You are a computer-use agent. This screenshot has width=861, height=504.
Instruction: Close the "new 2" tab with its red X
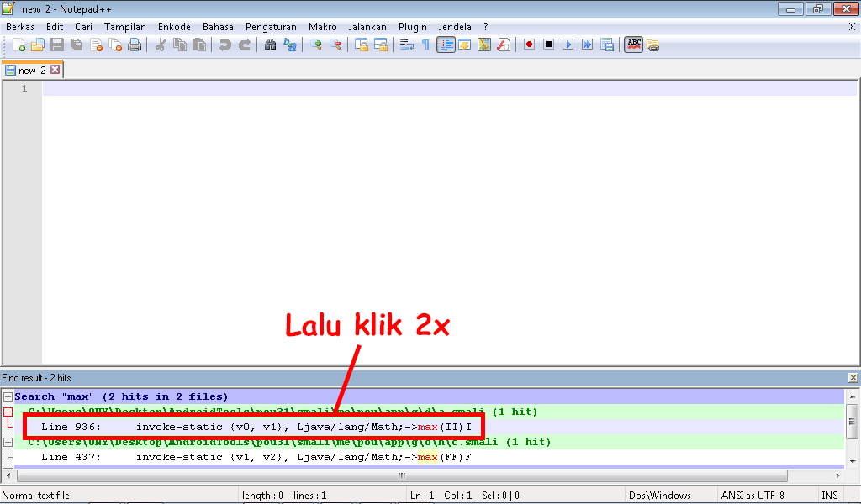[55, 70]
